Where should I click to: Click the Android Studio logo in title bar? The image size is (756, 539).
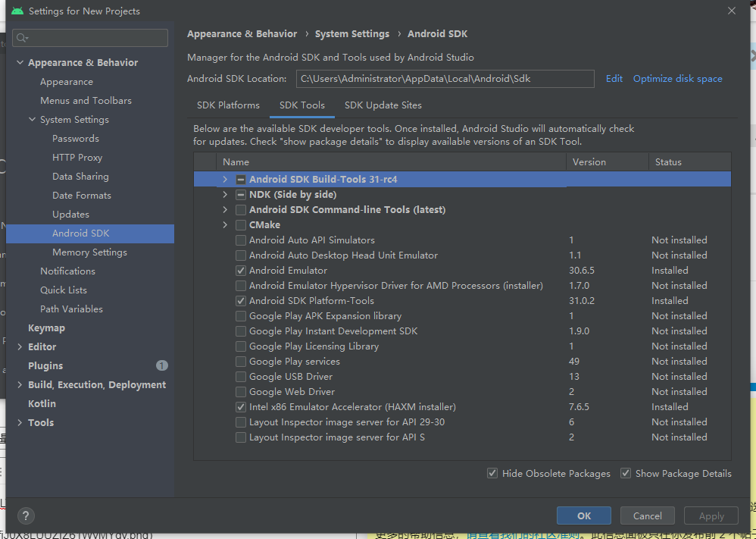[x=17, y=11]
